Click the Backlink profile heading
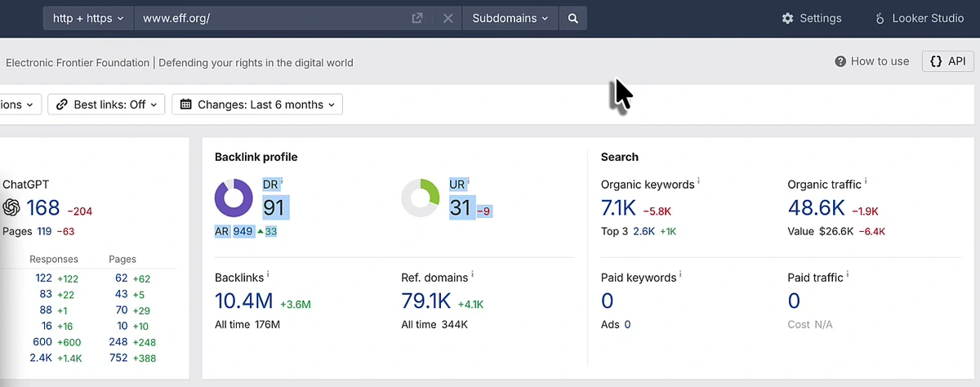980x387 pixels. click(x=256, y=157)
